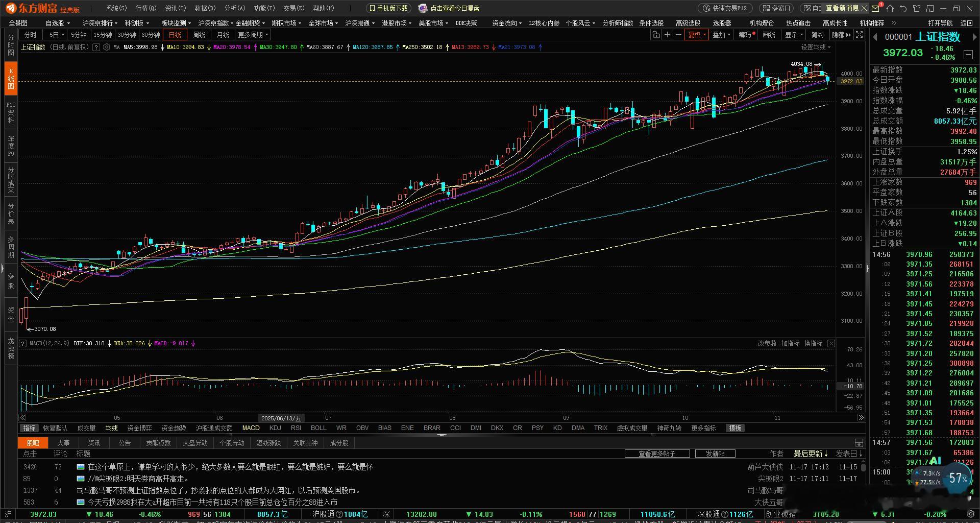
Task: Open 分价表 in left sidebar
Action: click(11, 213)
